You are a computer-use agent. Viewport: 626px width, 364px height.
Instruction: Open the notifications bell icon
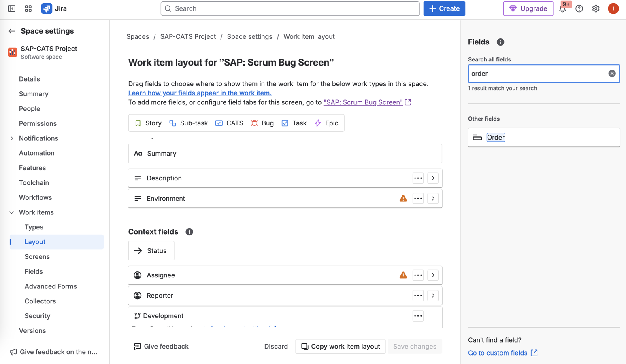click(562, 9)
